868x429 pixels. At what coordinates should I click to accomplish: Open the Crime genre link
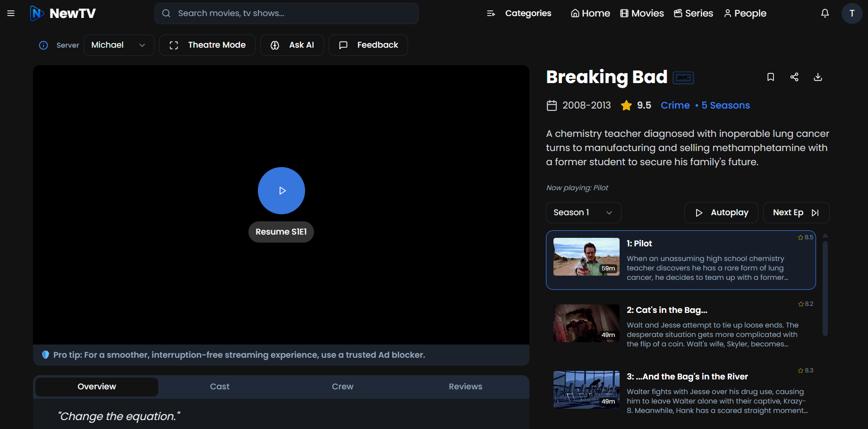675,105
